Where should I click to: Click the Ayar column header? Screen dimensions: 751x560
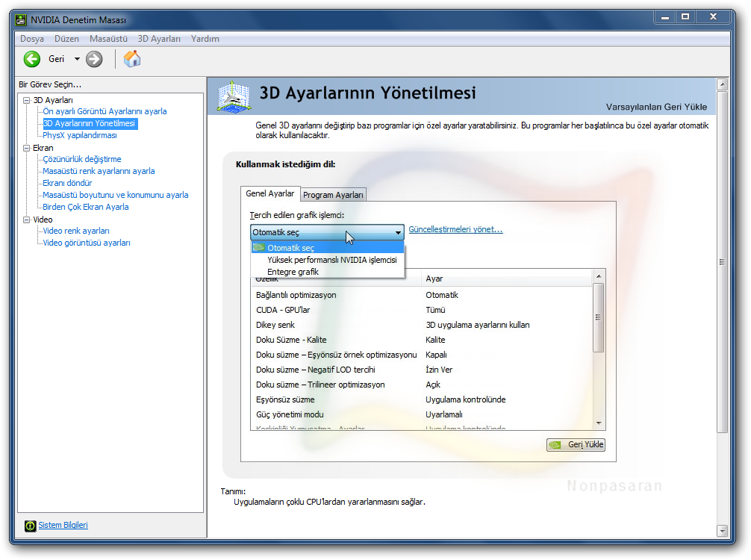tap(507, 279)
